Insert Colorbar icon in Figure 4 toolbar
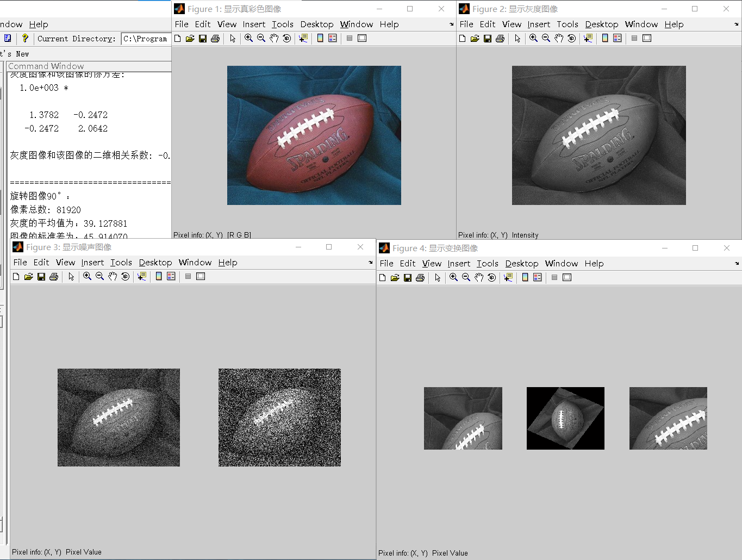 [x=525, y=278]
